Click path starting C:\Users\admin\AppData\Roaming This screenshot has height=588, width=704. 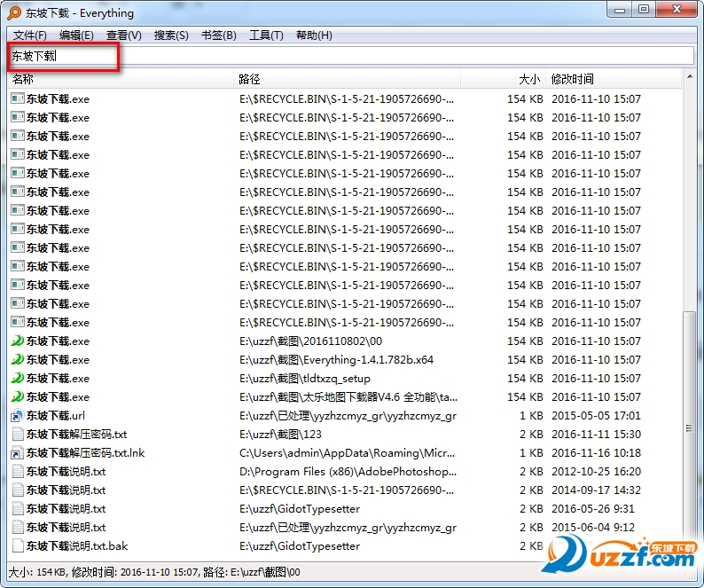(347, 453)
